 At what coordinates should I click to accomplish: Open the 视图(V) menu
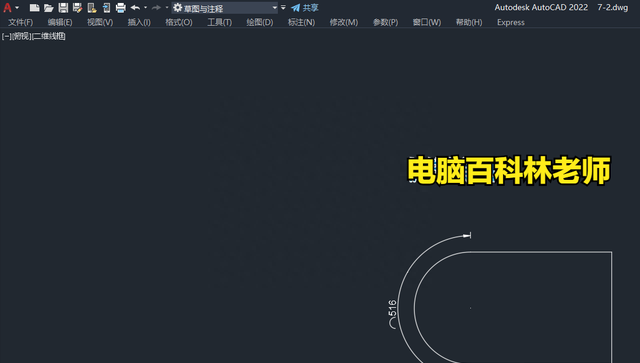[x=100, y=22]
